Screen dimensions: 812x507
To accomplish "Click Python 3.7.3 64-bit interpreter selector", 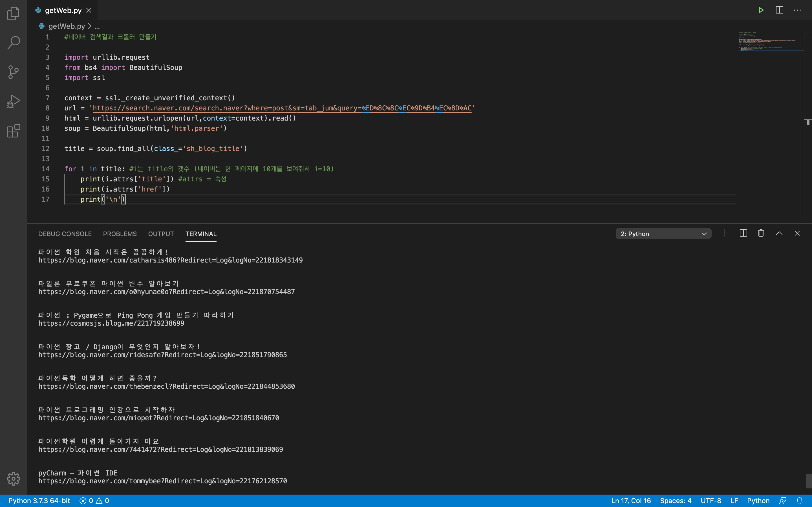I will click(x=39, y=501).
